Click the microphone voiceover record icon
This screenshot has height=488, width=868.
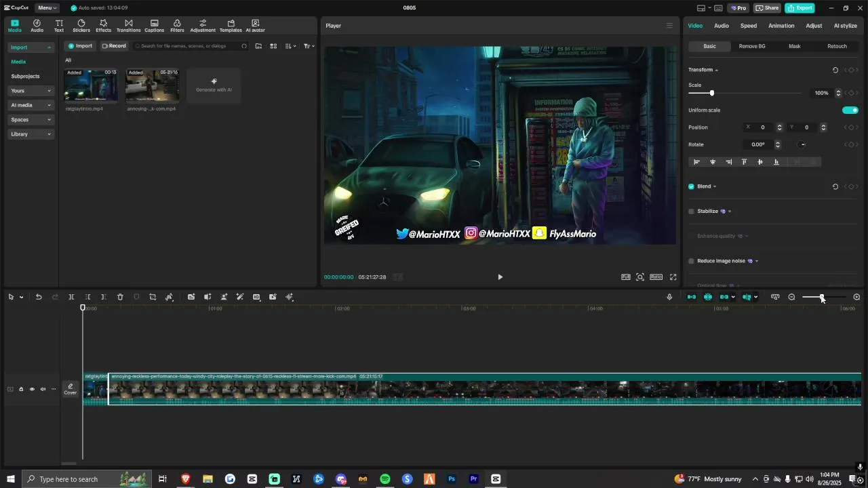tap(669, 297)
